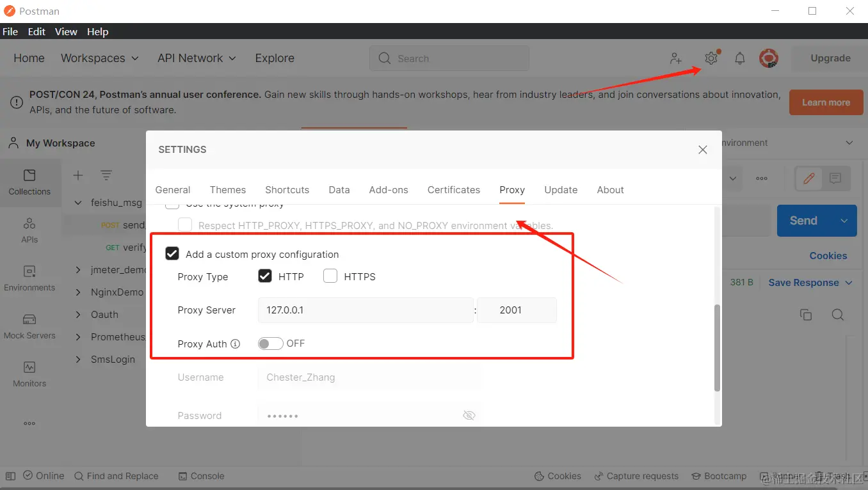Screen dimensions: 868x490
Task: Toggle the Proxy Auth switch on
Action: click(270, 344)
